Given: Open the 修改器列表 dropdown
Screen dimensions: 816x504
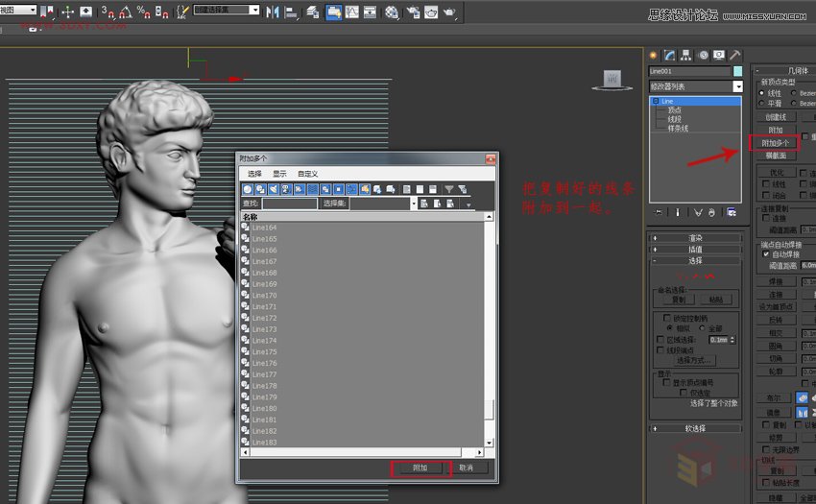Looking at the screenshot, I should pyautogui.click(x=737, y=86).
